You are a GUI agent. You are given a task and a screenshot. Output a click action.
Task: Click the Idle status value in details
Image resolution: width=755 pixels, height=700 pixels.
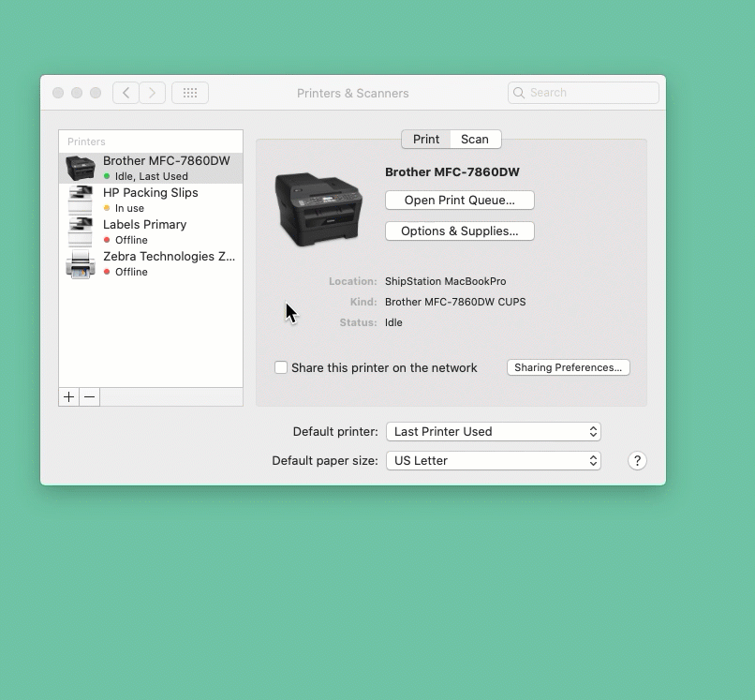coord(393,322)
